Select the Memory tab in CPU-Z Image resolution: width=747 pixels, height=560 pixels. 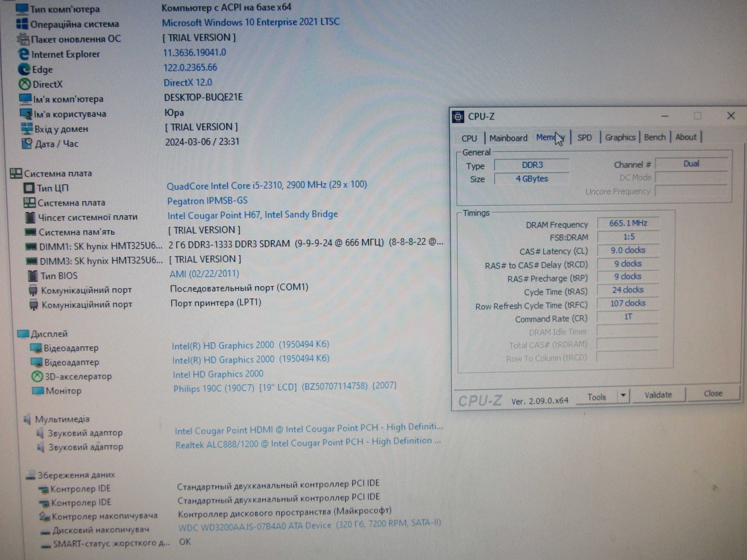tap(551, 137)
